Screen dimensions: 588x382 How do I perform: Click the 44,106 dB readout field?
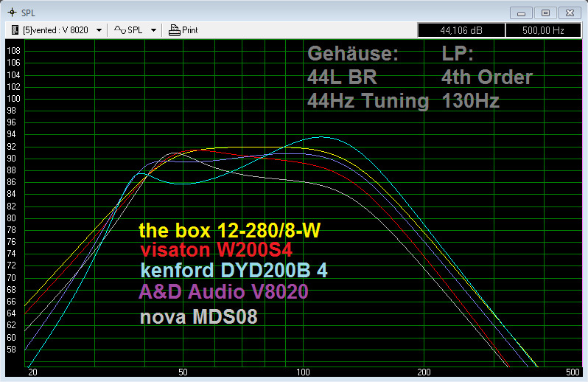461,30
